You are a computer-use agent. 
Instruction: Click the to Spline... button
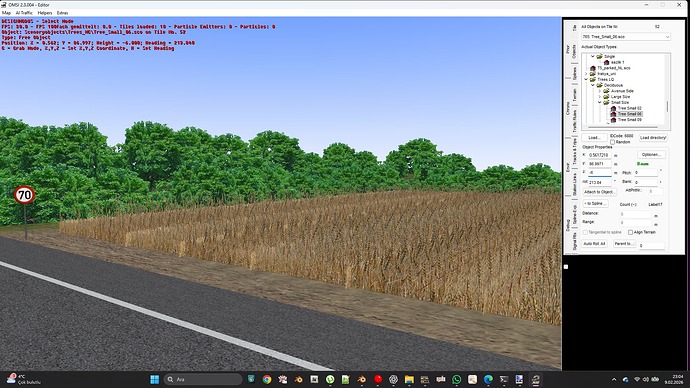coord(595,204)
